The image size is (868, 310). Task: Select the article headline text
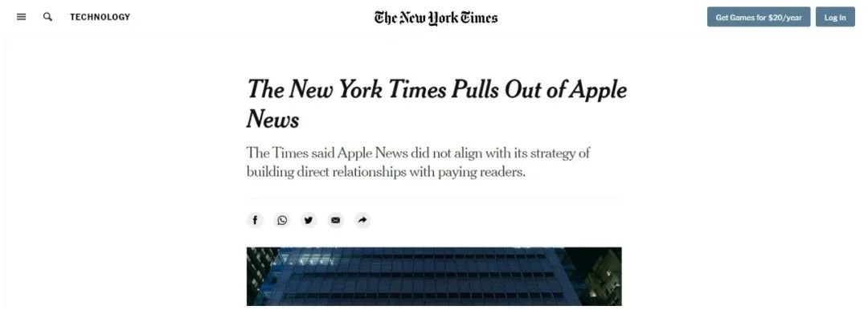(436, 104)
